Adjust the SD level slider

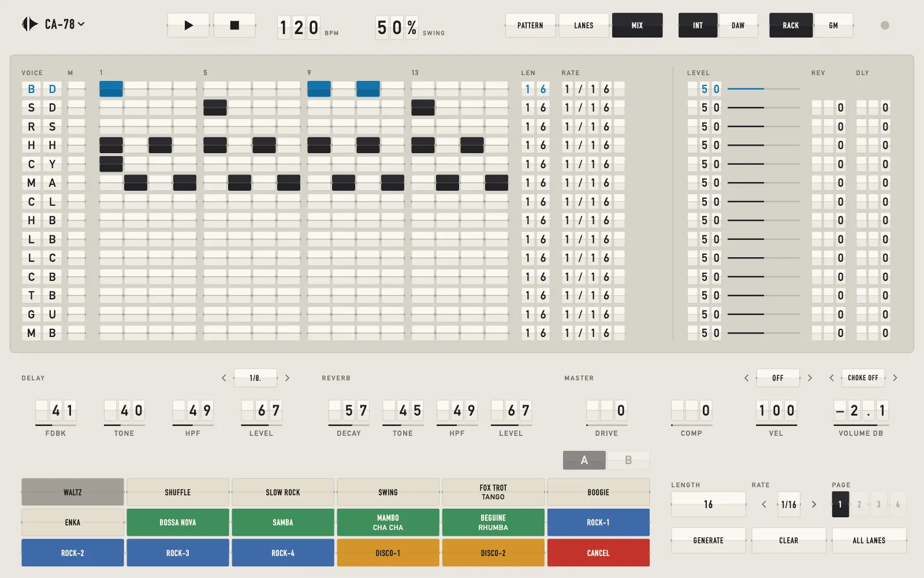coord(763,108)
